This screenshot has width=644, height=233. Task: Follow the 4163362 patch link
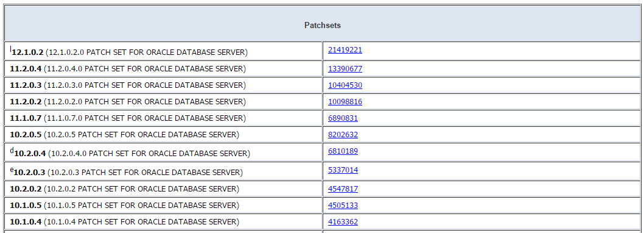click(343, 222)
